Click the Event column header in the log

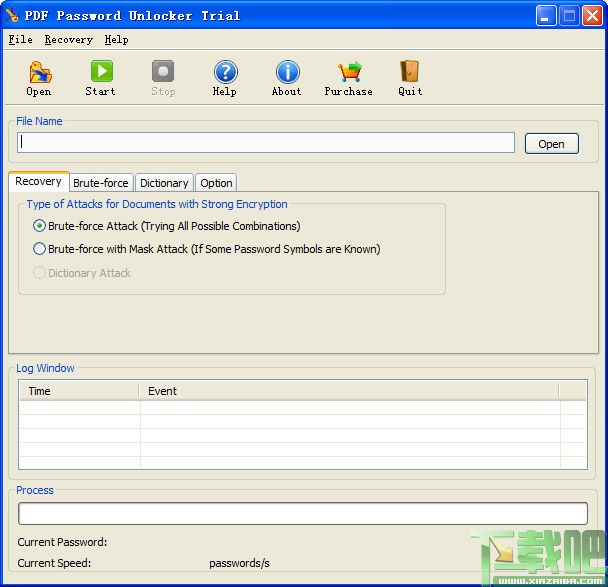pos(349,391)
